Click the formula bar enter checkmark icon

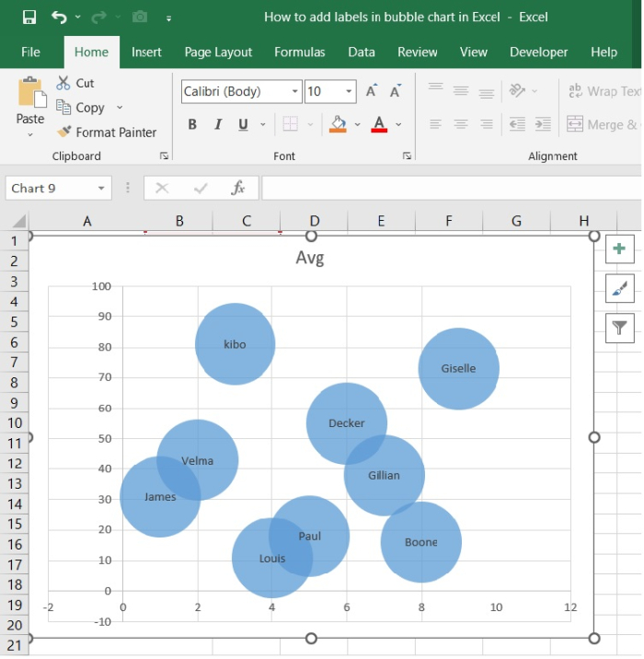[x=201, y=189]
